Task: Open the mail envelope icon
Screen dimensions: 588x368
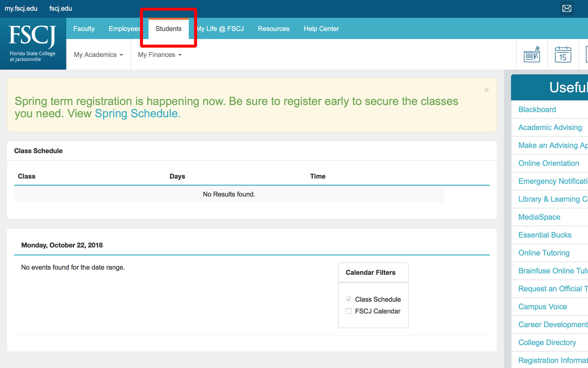Action: pyautogui.click(x=566, y=8)
